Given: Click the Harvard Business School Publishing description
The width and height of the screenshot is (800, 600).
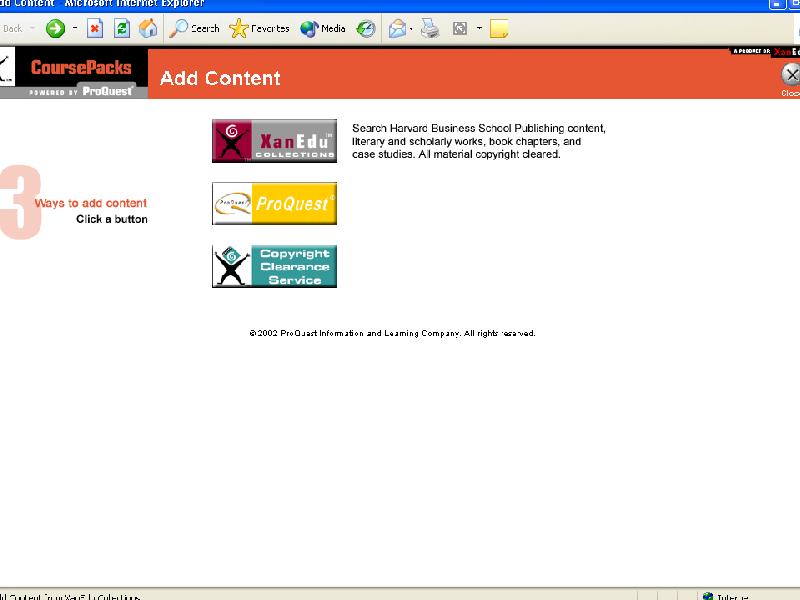Looking at the screenshot, I should pos(479,141).
